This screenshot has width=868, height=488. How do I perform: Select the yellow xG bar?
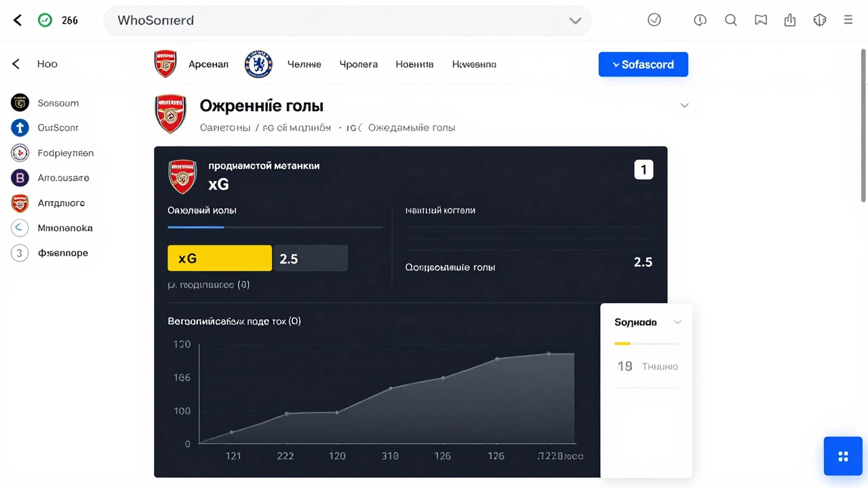pos(220,258)
